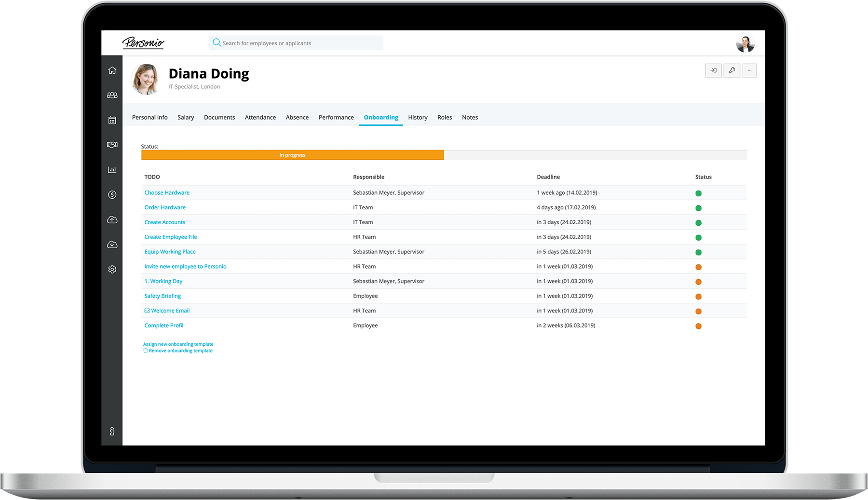Open the three-dots more options menu
The height and width of the screenshot is (500, 868).
point(749,70)
